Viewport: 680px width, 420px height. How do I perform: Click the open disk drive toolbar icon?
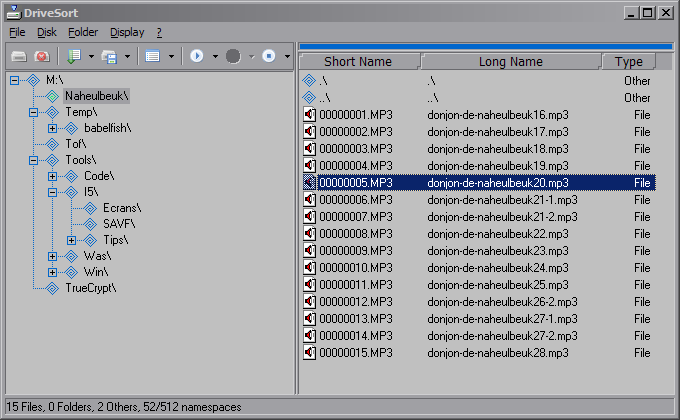point(18,57)
